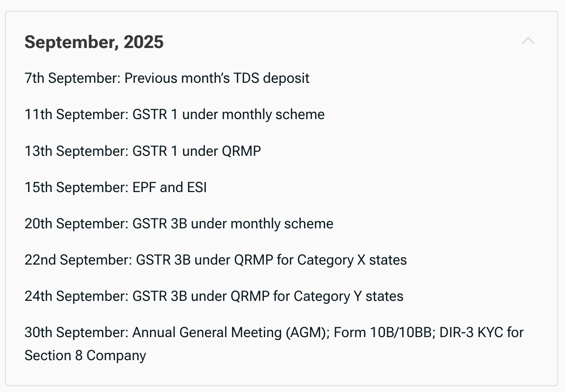Click the Section 8 Company text

pos(85,356)
